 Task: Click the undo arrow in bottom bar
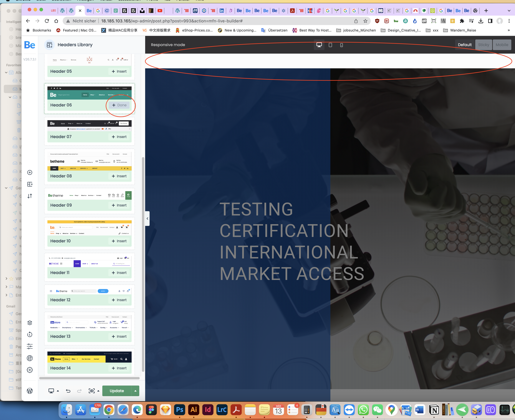coord(68,391)
